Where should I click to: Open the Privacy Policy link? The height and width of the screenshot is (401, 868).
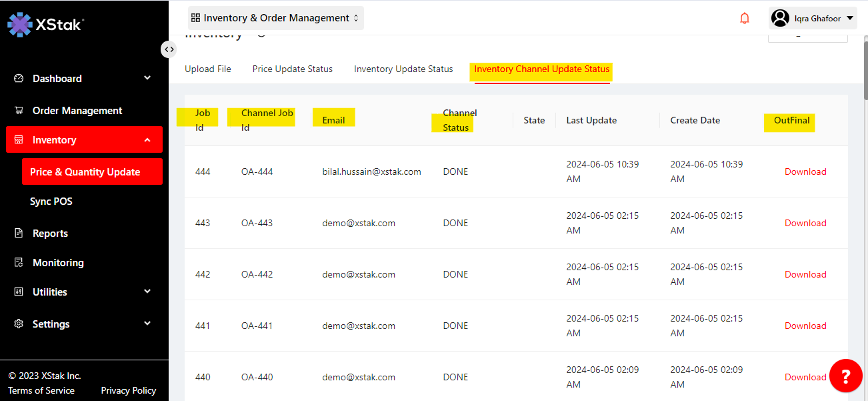click(128, 390)
